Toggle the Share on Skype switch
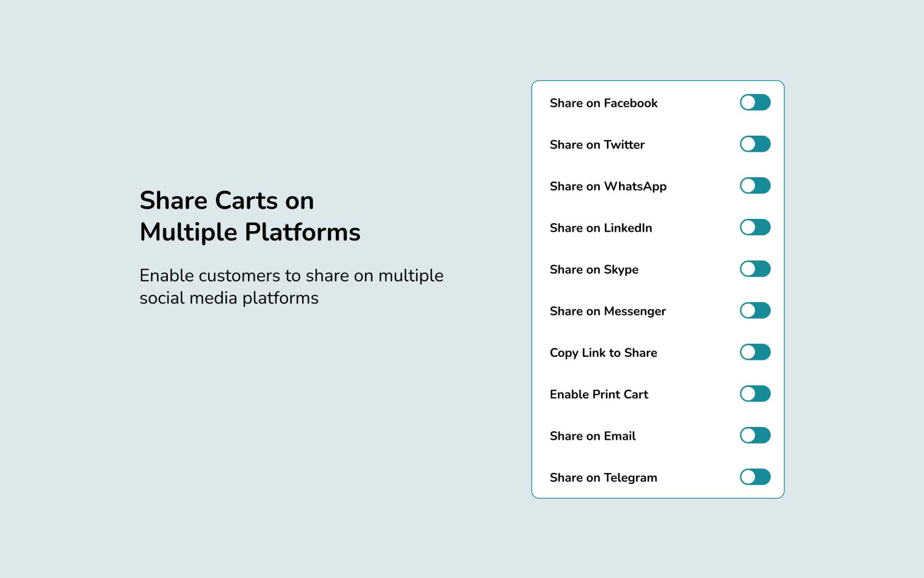This screenshot has height=578, width=924. tap(755, 269)
